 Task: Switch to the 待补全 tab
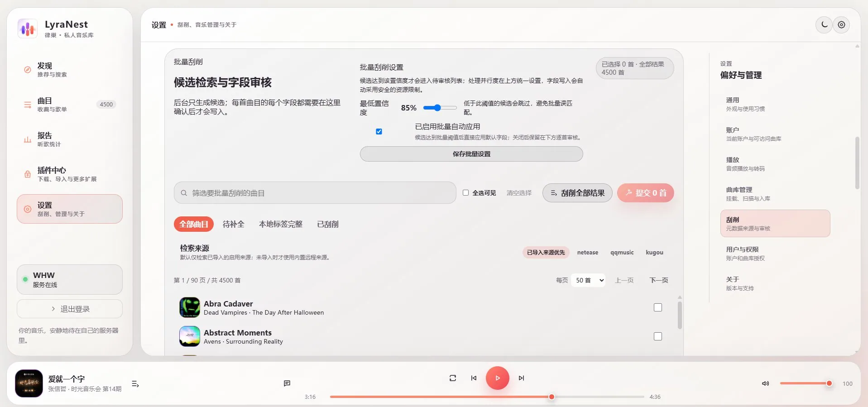(234, 224)
